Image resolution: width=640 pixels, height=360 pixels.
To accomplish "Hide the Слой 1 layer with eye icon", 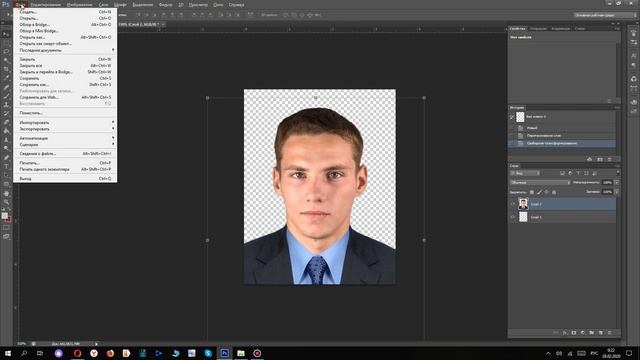I will tap(513, 217).
